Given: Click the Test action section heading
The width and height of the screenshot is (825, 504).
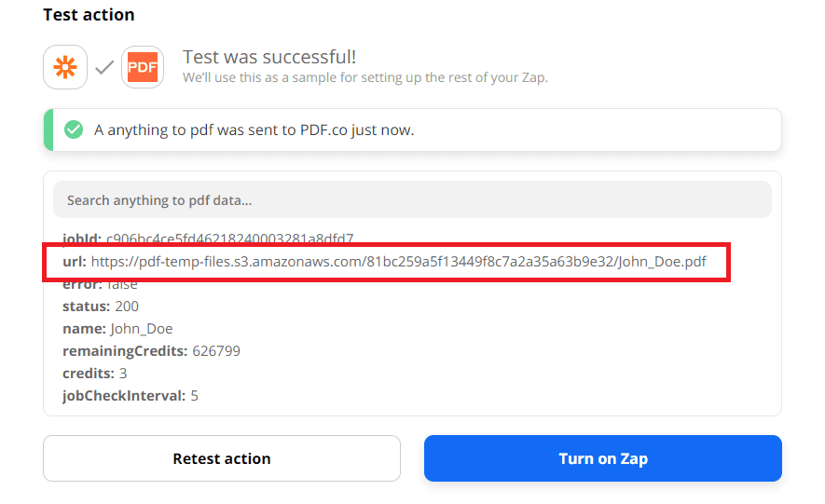Looking at the screenshot, I should click(x=89, y=15).
